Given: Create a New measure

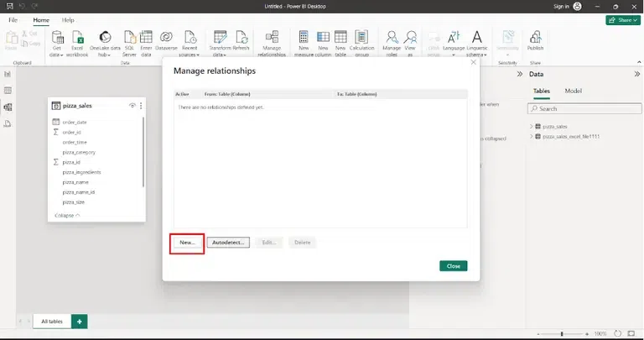Looking at the screenshot, I should coord(304,43).
